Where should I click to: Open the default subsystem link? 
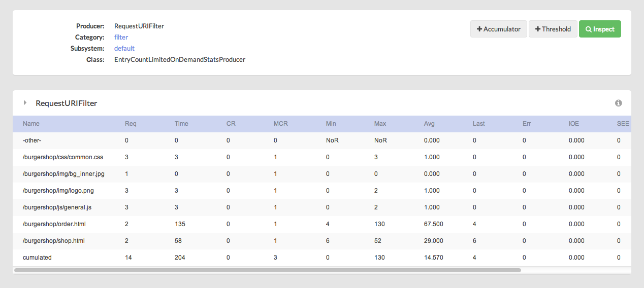tap(124, 48)
